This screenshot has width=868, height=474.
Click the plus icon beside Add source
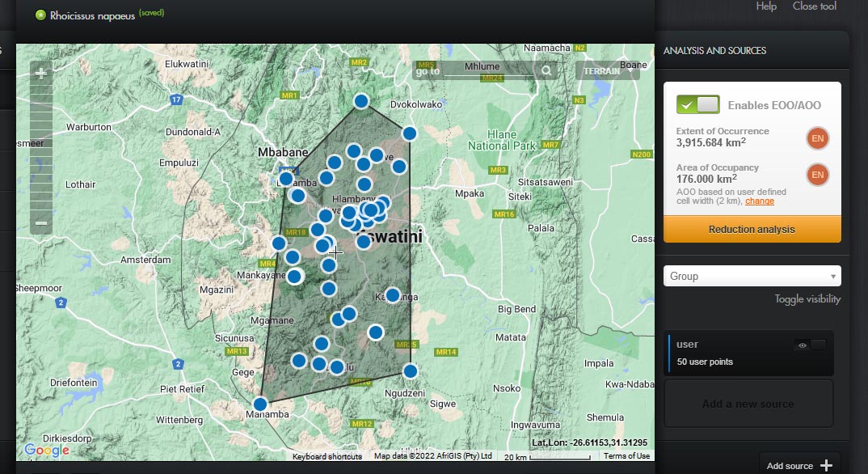point(826,465)
